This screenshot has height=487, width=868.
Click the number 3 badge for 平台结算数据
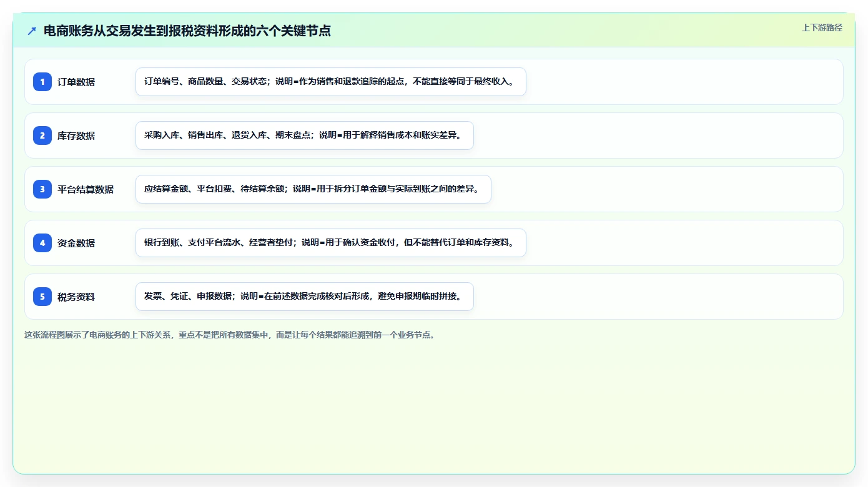[x=42, y=189]
